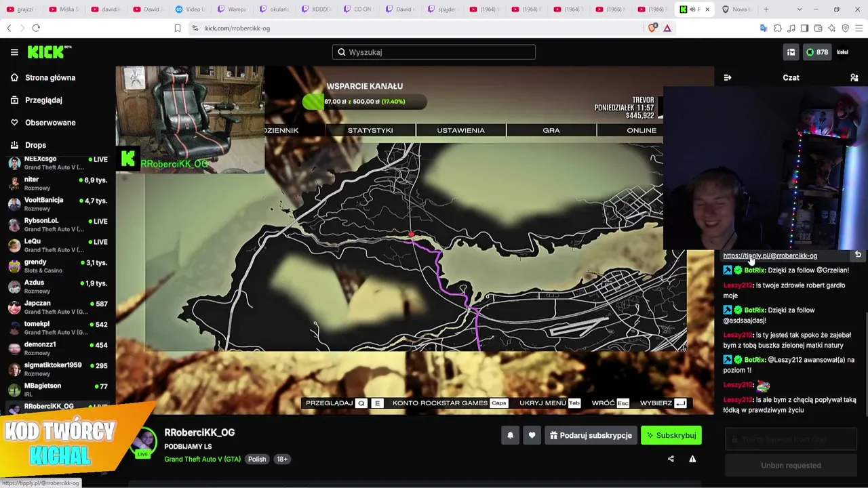
Task: Open Przeglądaj in the sidebar
Action: pyautogui.click(x=43, y=100)
